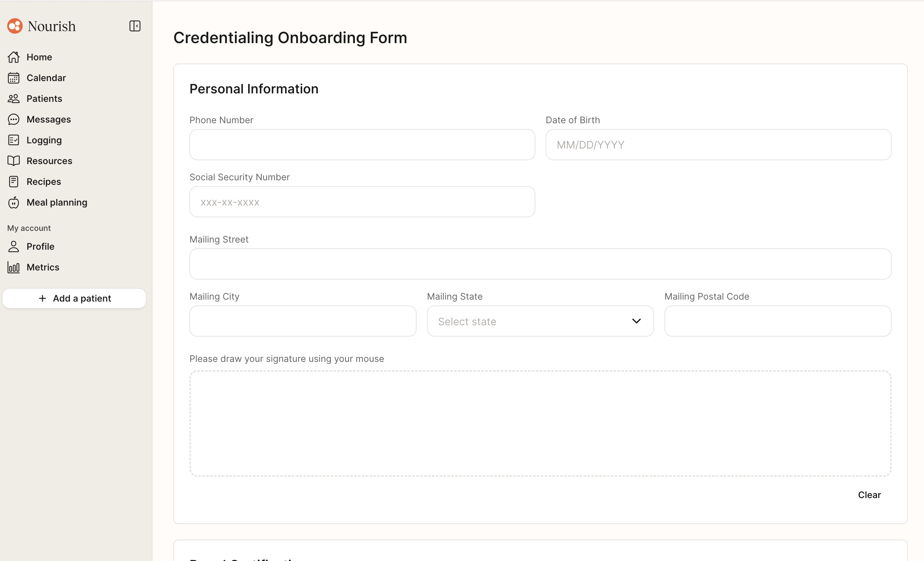Collapse the sidebar panel toggle

(135, 26)
